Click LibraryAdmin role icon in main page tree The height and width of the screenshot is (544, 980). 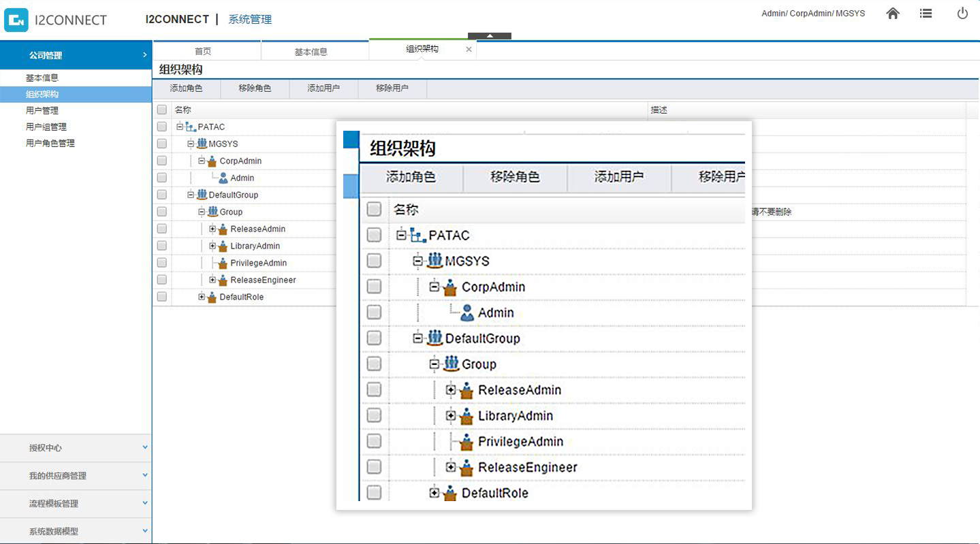pos(223,246)
